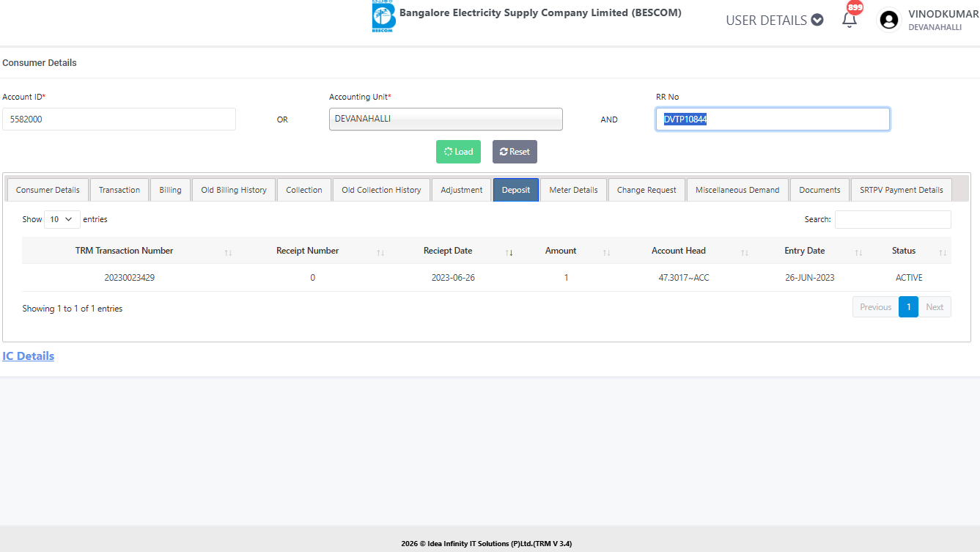Sort by Status column arrows
980x552 pixels.
943,252
